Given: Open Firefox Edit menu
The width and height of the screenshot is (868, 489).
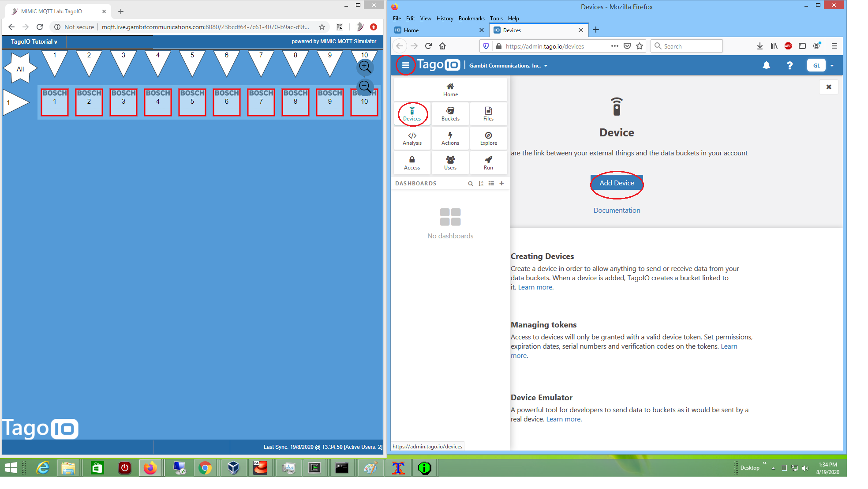Looking at the screenshot, I should [411, 19].
